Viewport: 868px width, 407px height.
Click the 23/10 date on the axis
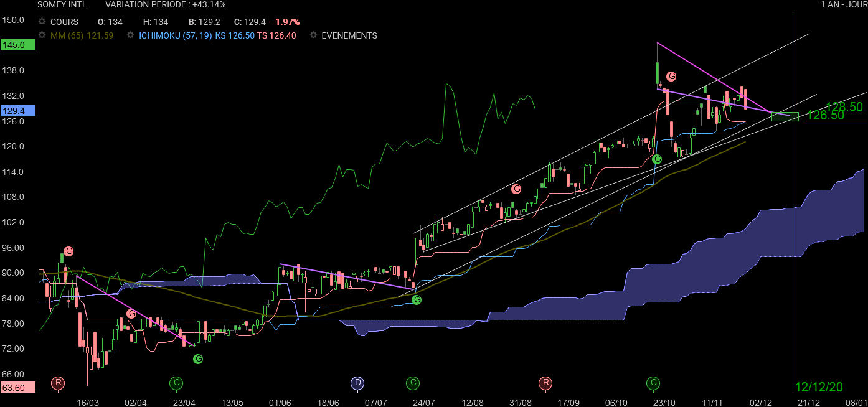(x=664, y=403)
